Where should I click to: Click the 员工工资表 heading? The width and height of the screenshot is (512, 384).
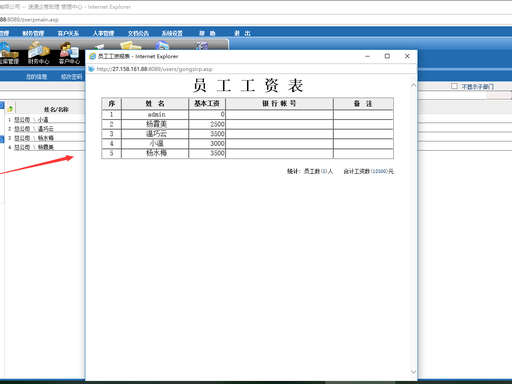pyautogui.click(x=248, y=86)
